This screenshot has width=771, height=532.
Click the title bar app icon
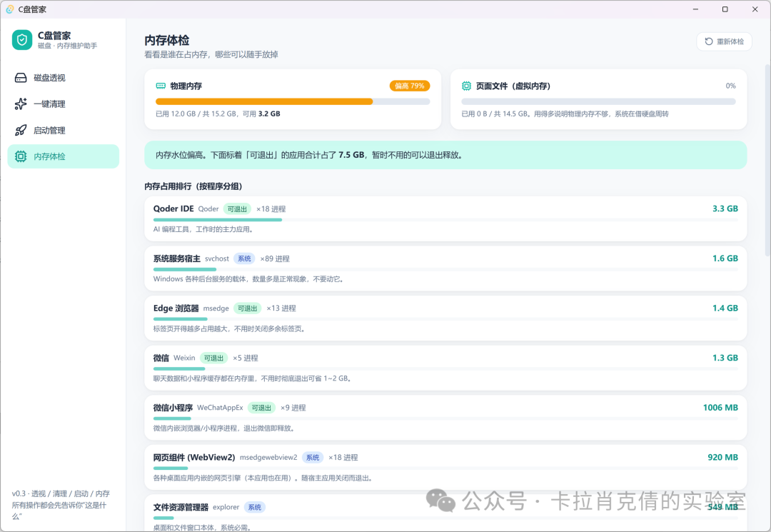(x=9, y=9)
